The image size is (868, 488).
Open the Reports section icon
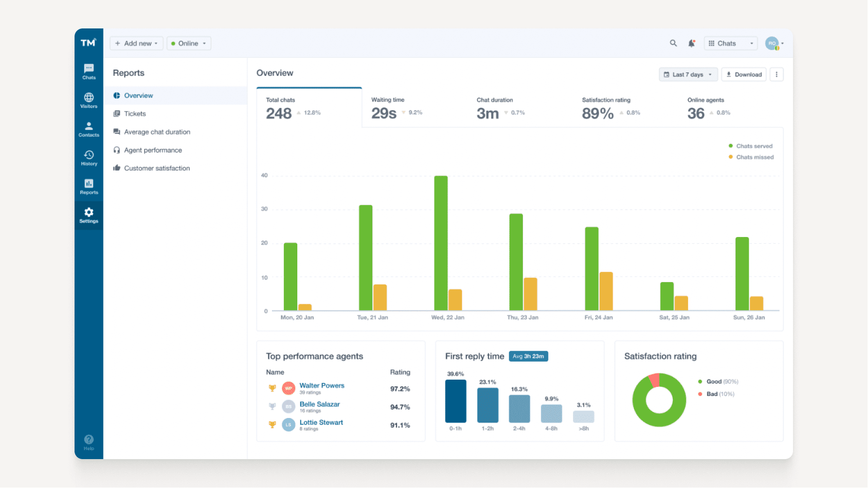[89, 186]
